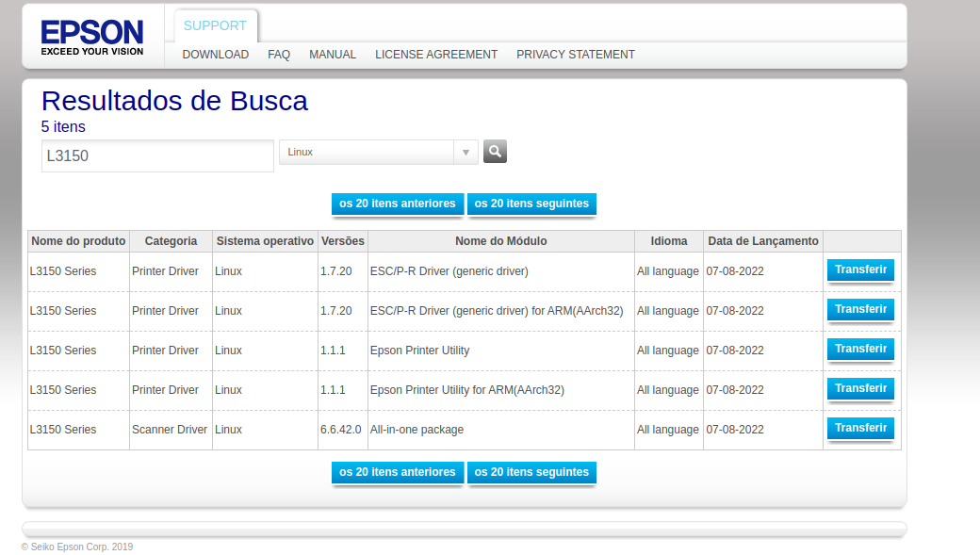Transferir ESC/P-R Driver for ARM(AArch32)
The image size is (980, 555).
click(860, 309)
